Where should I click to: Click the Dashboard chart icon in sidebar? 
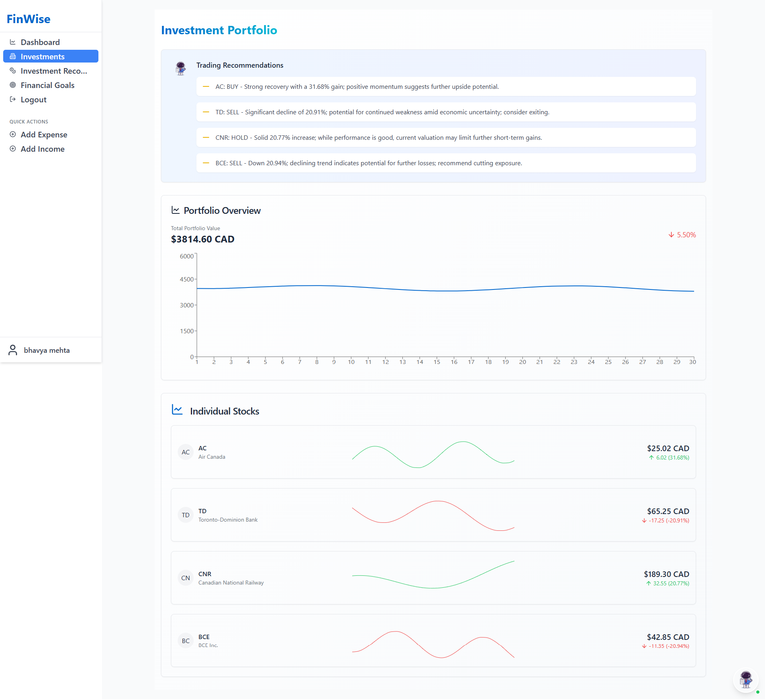point(13,42)
